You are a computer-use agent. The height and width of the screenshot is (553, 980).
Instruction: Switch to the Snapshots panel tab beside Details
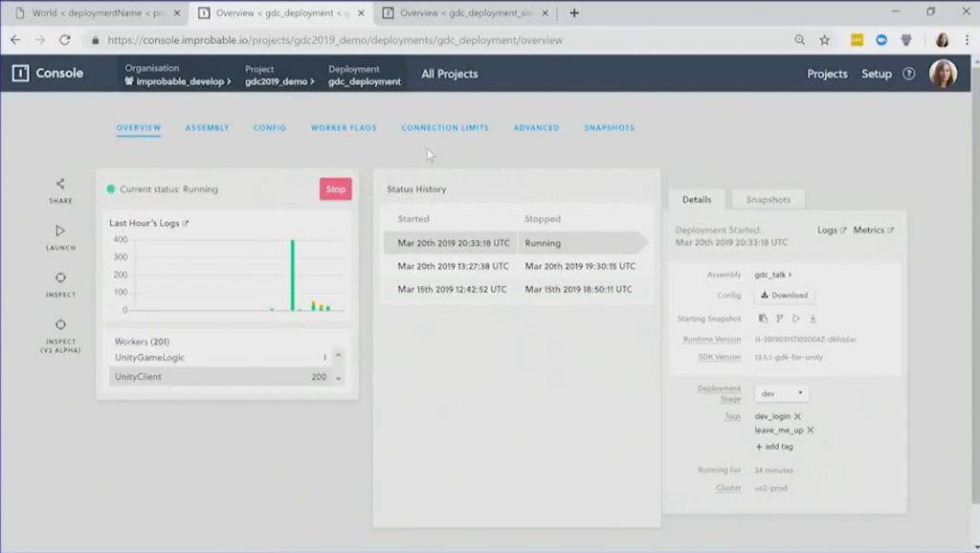pyautogui.click(x=768, y=199)
